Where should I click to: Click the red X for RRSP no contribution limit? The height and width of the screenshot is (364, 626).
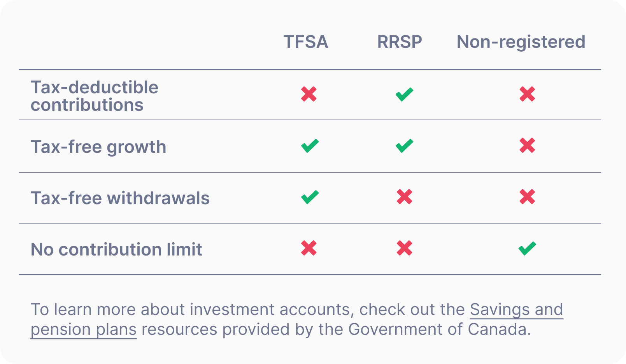coord(404,248)
